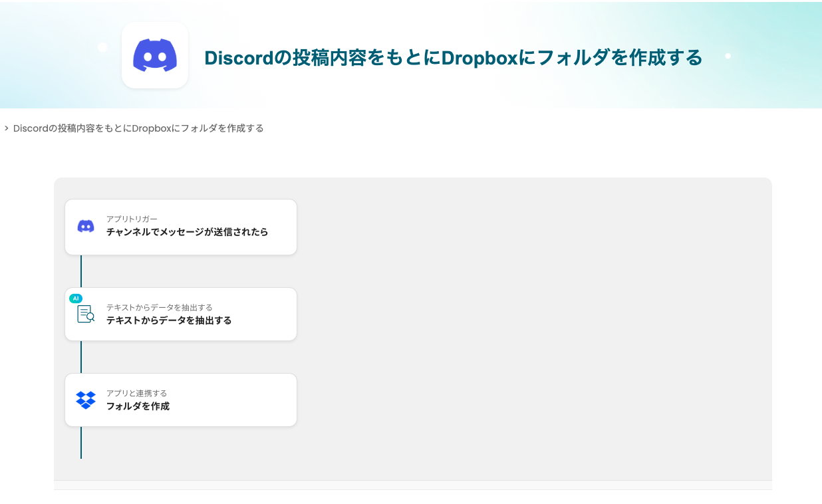Click the large Discord logo in the header
Viewport: 822px width, 504px height.
pyautogui.click(x=155, y=55)
